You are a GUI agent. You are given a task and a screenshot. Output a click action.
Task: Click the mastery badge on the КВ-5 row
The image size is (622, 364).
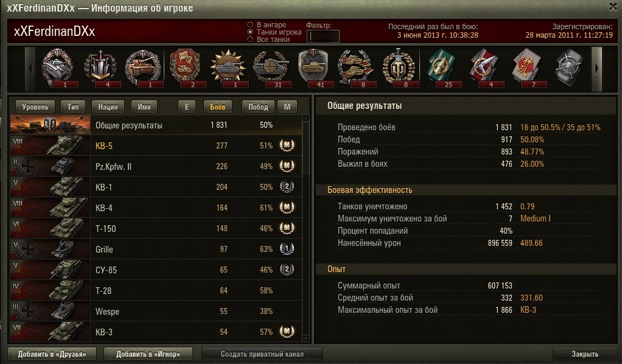coord(287,145)
